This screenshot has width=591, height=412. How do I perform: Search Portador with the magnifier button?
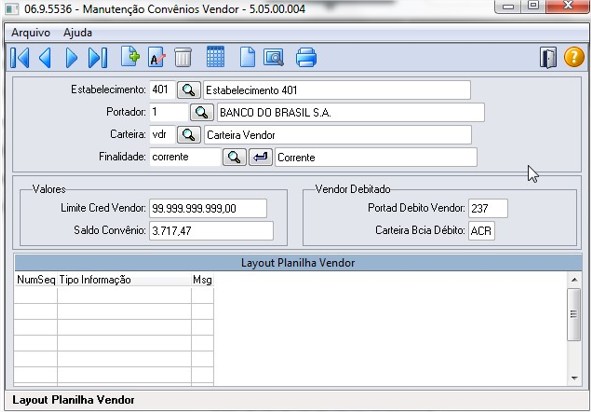(x=202, y=112)
